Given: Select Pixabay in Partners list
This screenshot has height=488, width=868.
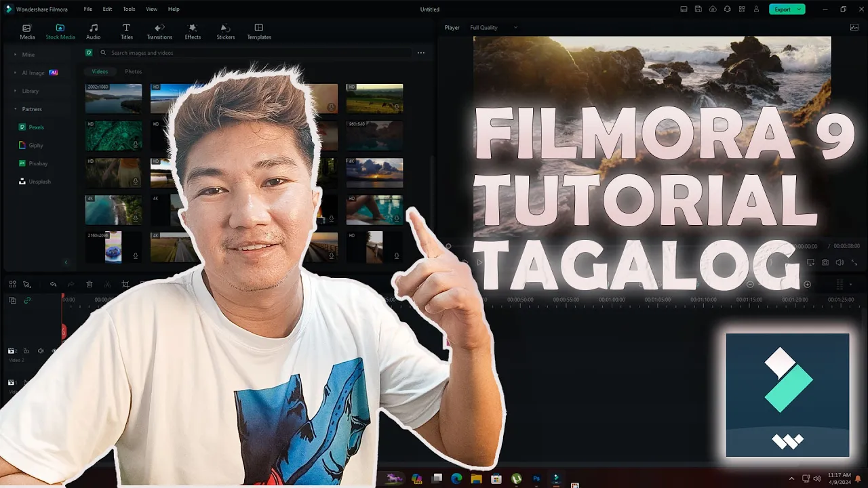Looking at the screenshot, I should click(33, 163).
